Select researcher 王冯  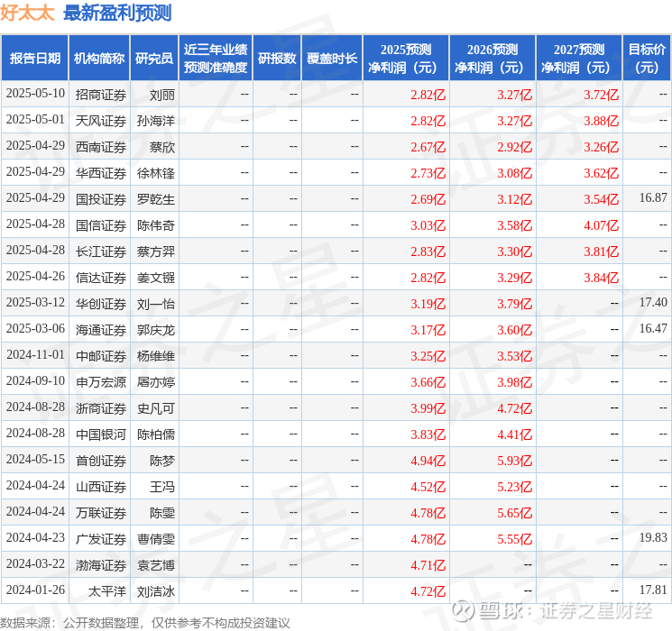tap(162, 487)
